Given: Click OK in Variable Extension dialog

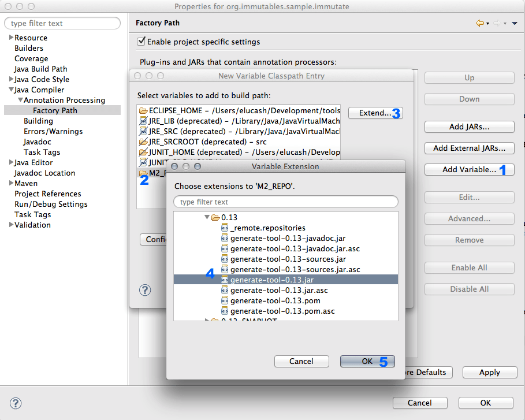Looking at the screenshot, I should [367, 362].
